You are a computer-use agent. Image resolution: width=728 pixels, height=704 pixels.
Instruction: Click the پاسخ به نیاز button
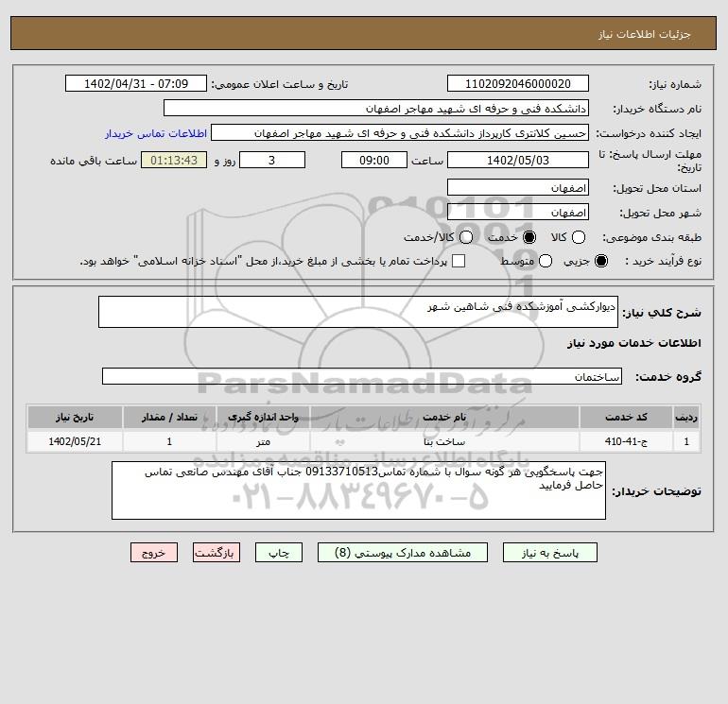click(x=550, y=553)
